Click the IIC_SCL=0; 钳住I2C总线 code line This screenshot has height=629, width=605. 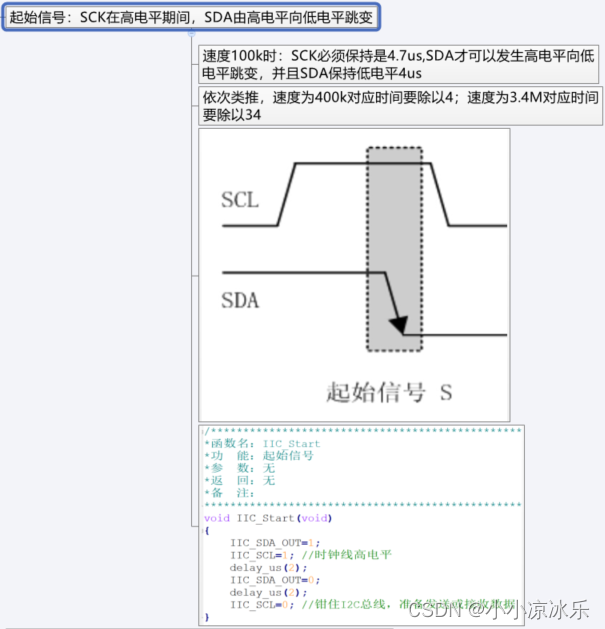click(x=373, y=605)
